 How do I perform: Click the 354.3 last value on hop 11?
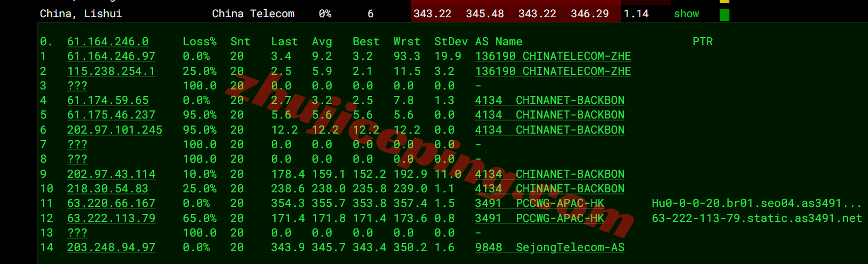point(288,203)
